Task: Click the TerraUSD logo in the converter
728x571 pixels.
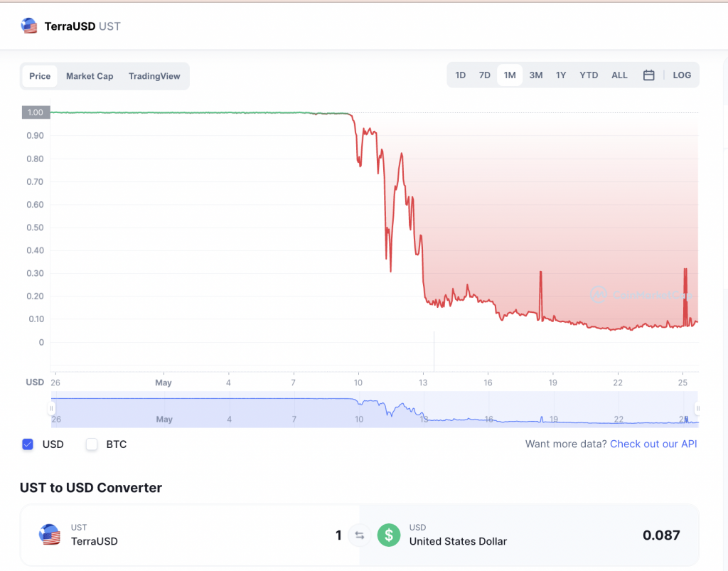Action: click(50, 535)
